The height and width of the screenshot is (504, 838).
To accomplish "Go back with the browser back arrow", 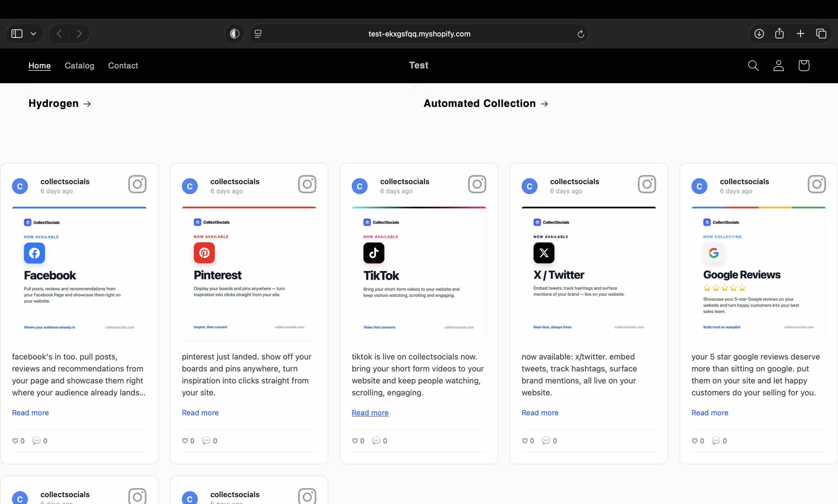I will coord(59,34).
